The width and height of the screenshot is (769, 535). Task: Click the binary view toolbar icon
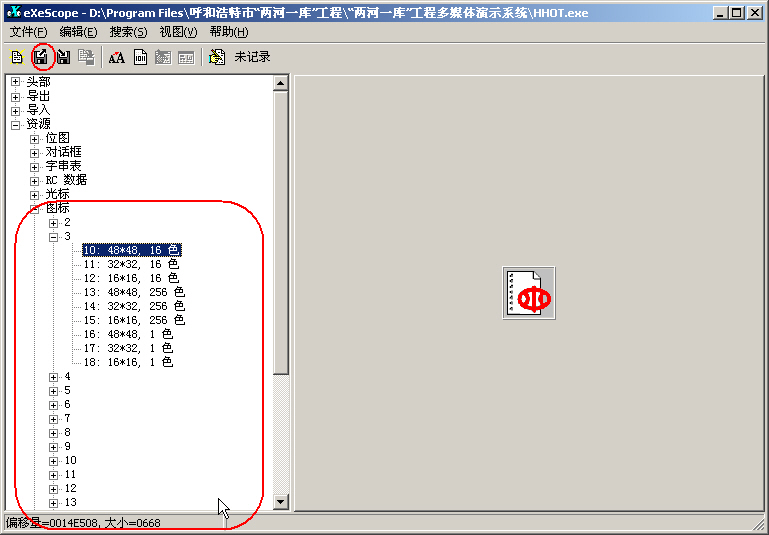(140, 57)
